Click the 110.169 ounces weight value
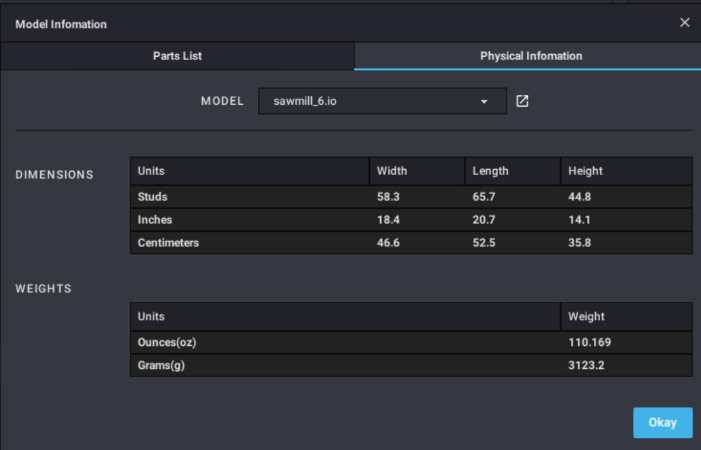 (x=591, y=343)
